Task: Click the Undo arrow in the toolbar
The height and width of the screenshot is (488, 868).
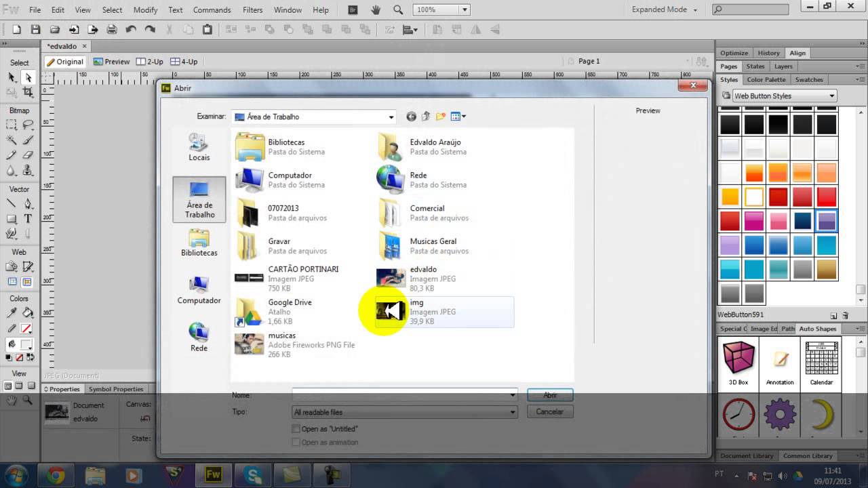Action: click(x=131, y=30)
